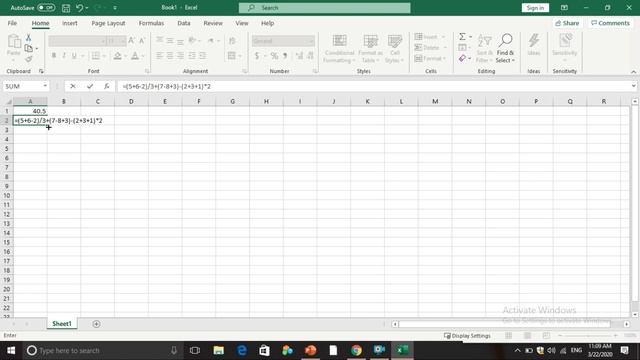Select column H header
640x360 pixels.
pyautogui.click(x=266, y=101)
